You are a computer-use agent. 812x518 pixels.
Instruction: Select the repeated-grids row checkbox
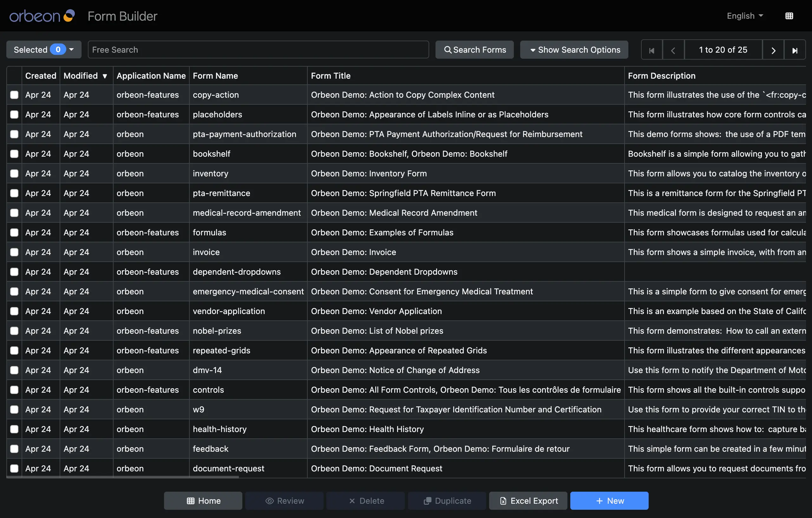[14, 351]
